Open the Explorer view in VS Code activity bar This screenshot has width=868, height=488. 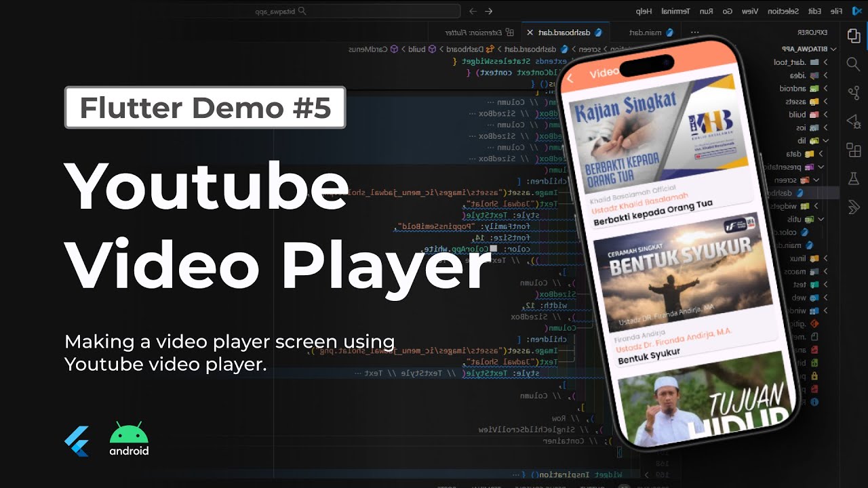pos(853,35)
